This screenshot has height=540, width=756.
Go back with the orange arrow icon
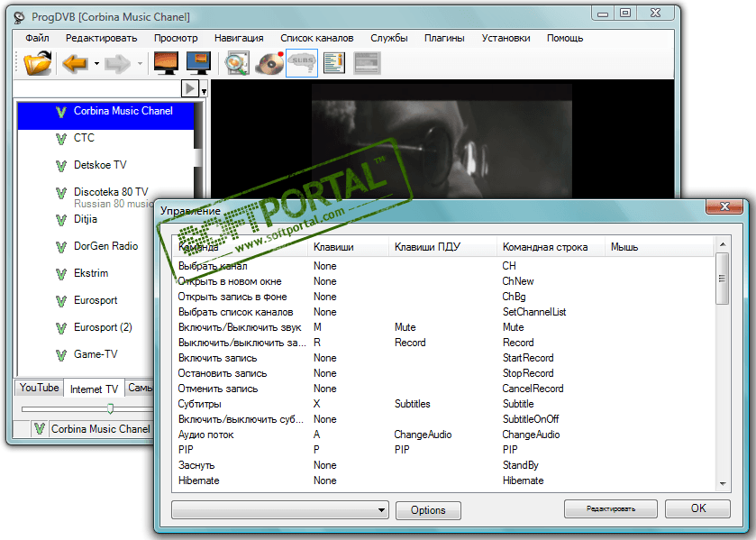pyautogui.click(x=75, y=63)
